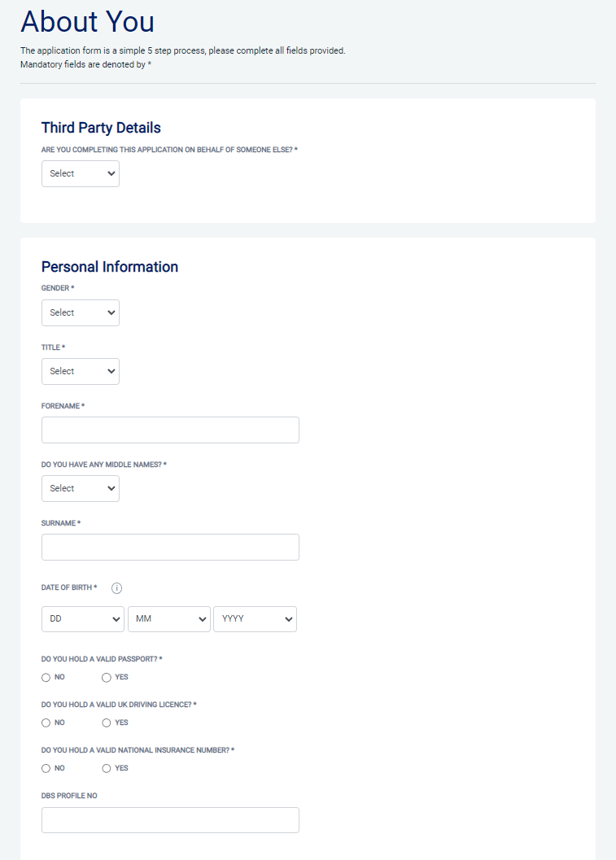This screenshot has height=860, width=616.
Task: Select Yes for valid passport
Action: point(107,677)
